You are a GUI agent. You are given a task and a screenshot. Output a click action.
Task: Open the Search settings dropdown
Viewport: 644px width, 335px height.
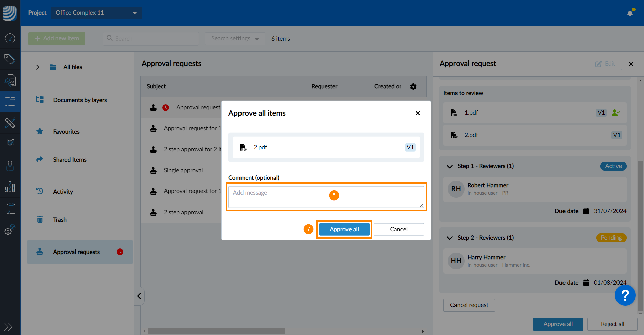tap(235, 39)
